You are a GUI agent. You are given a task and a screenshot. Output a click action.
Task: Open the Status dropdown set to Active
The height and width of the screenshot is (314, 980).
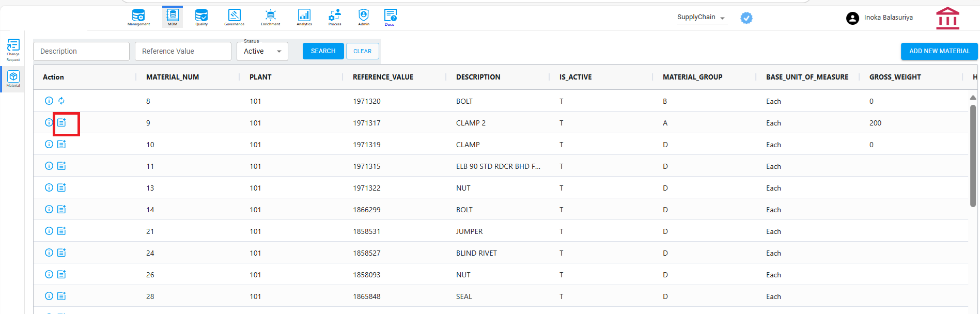coord(262,51)
